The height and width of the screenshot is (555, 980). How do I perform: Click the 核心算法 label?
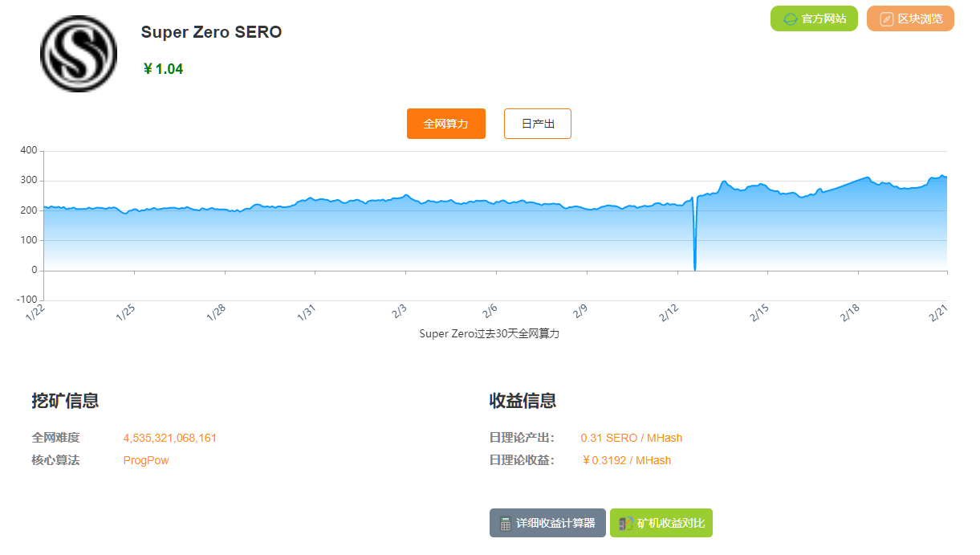pyautogui.click(x=56, y=460)
